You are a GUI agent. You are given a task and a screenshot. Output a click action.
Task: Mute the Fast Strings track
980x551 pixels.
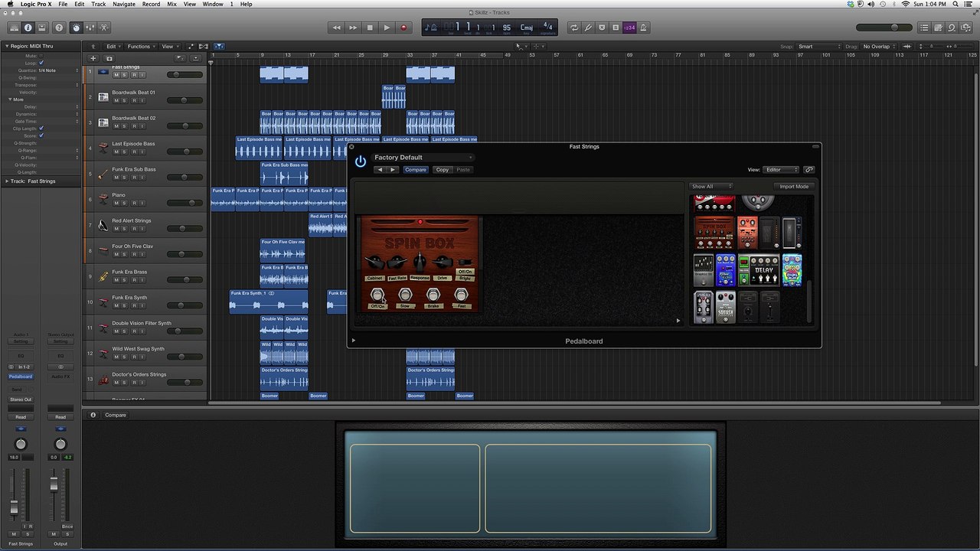click(x=116, y=75)
